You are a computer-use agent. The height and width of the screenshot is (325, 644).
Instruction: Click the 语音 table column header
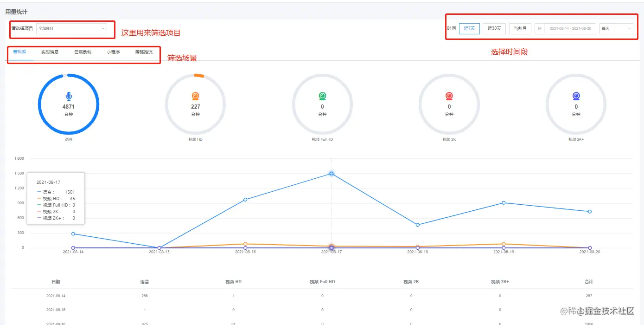tap(145, 282)
